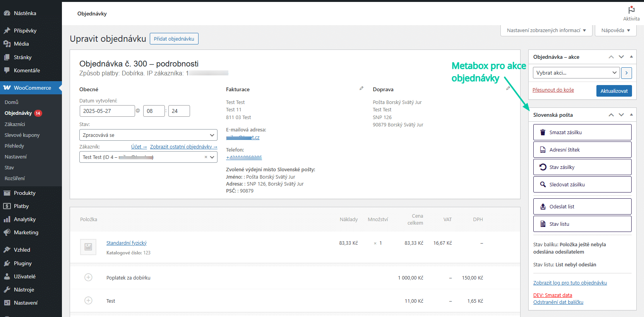Click the Produkty icon in sidebar

(7, 193)
